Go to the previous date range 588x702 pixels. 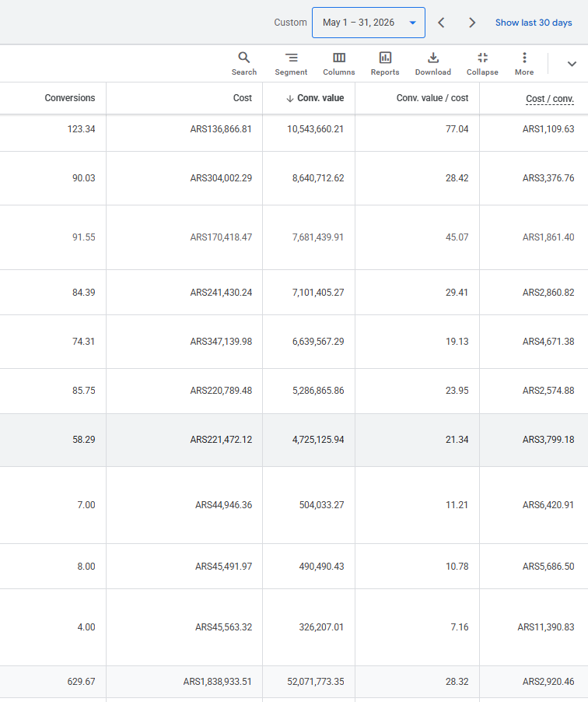coord(441,23)
